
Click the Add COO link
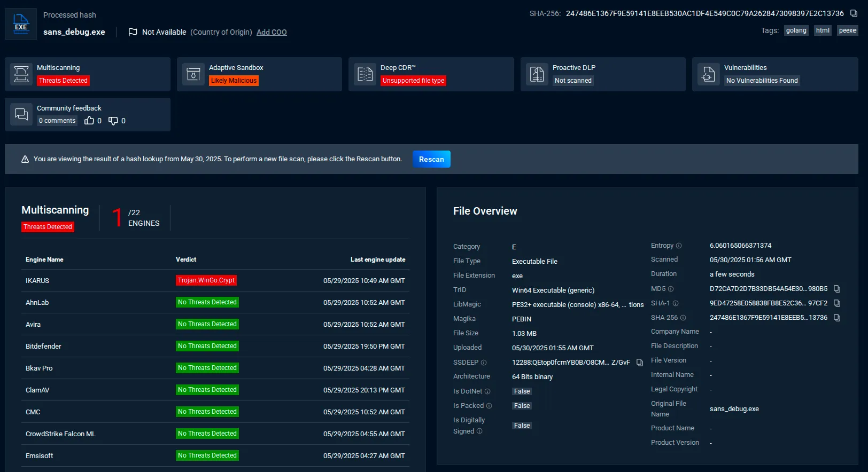point(272,32)
